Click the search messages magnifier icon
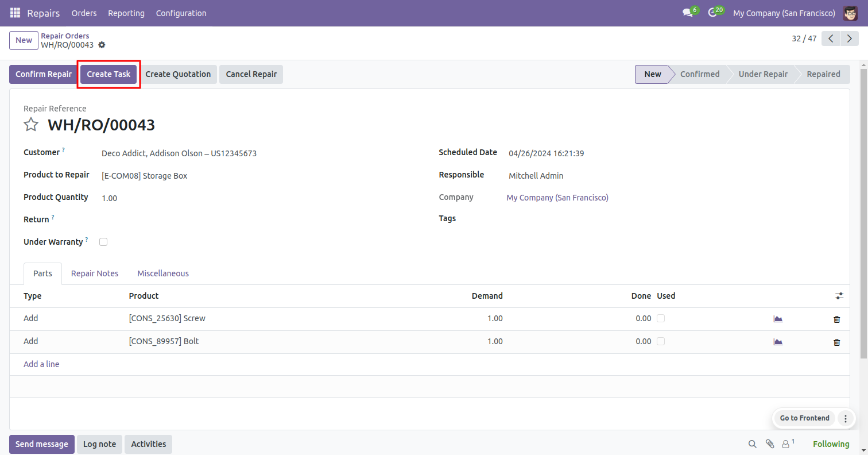 click(752, 444)
